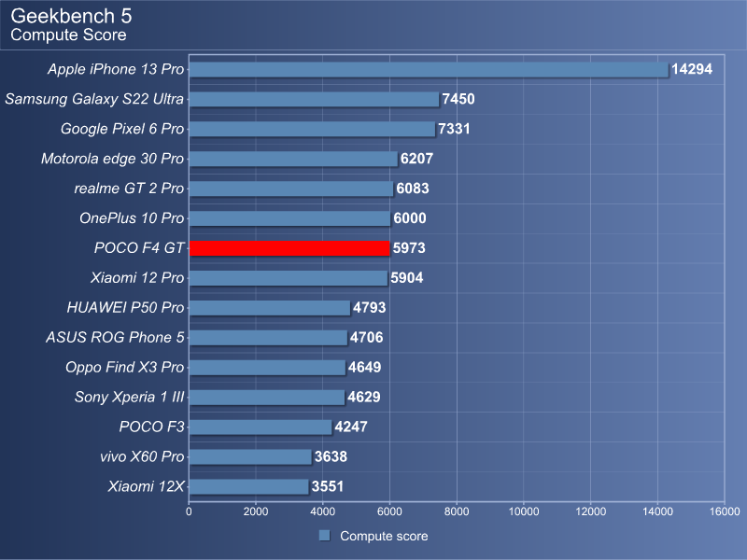Select the score value "6207"
Viewport: 747px width, 560px height.
[416, 159]
